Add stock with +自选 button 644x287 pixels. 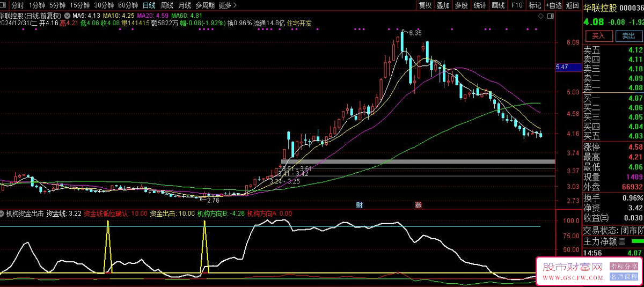point(554,5)
